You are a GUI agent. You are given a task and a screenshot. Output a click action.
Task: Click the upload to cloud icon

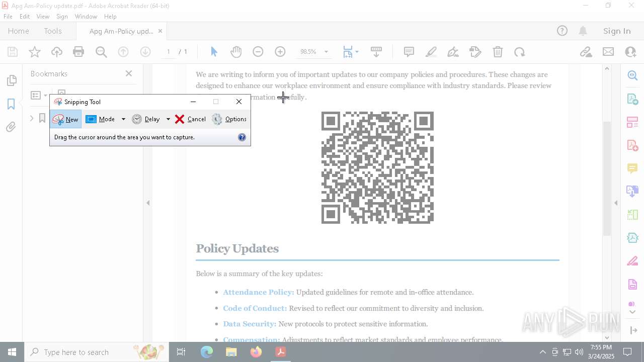point(57,52)
